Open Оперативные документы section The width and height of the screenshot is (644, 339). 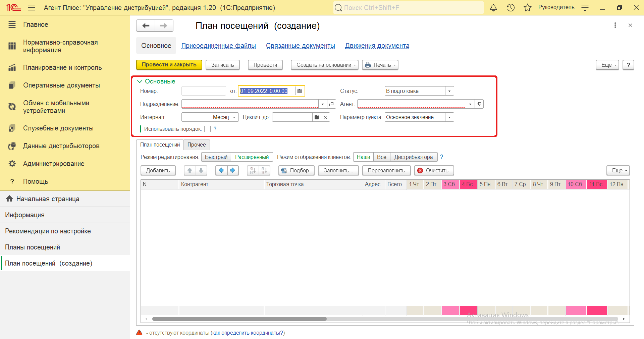[65, 85]
